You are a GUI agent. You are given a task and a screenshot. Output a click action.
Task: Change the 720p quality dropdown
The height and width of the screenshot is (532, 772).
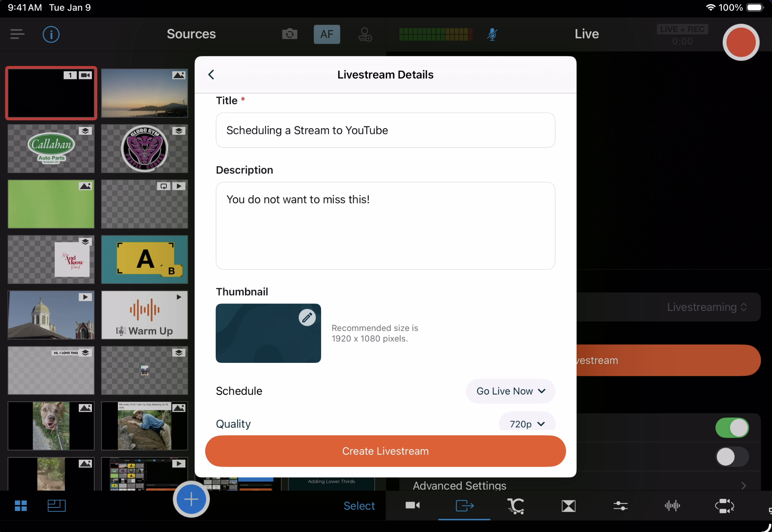[527, 424]
